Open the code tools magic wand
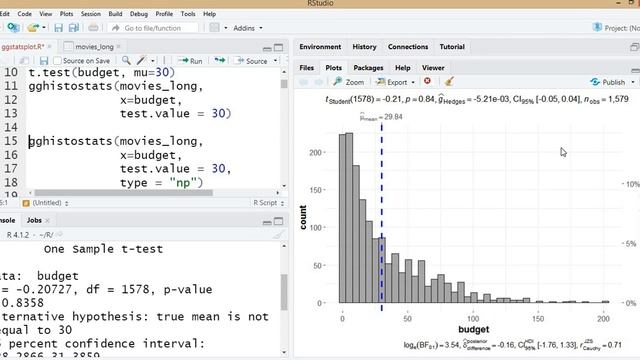 (x=141, y=60)
